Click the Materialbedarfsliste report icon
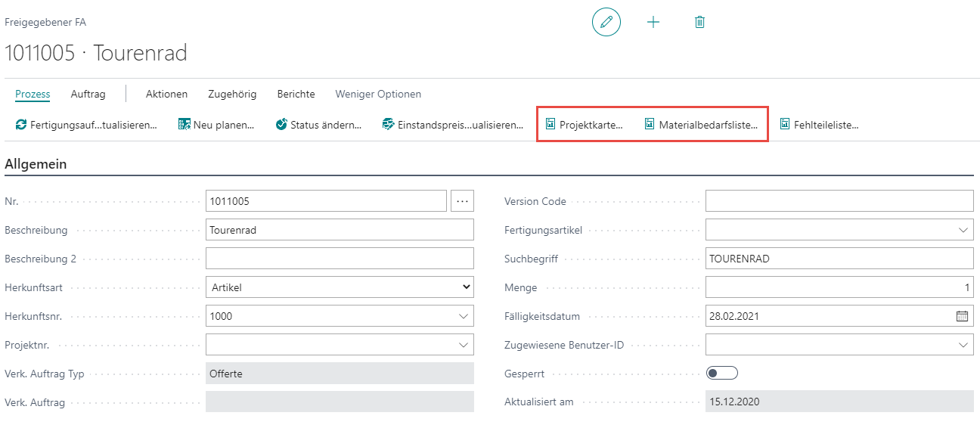980x428 pixels. point(650,125)
